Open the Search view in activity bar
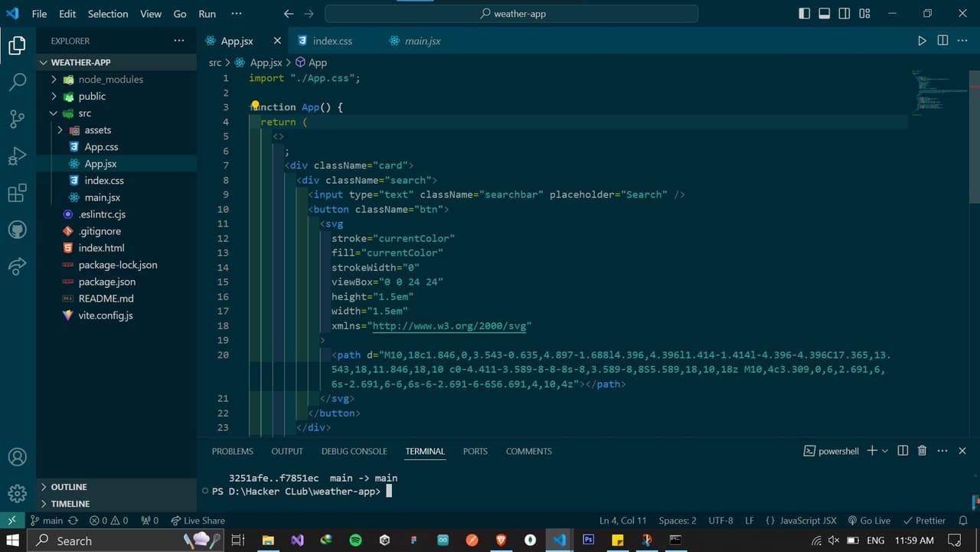The image size is (980, 552). pos(17,82)
